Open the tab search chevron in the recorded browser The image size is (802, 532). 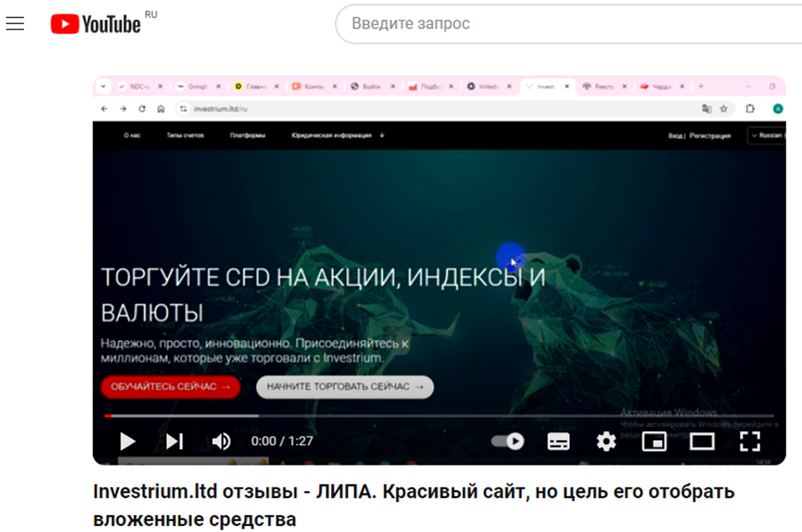pos(103,86)
